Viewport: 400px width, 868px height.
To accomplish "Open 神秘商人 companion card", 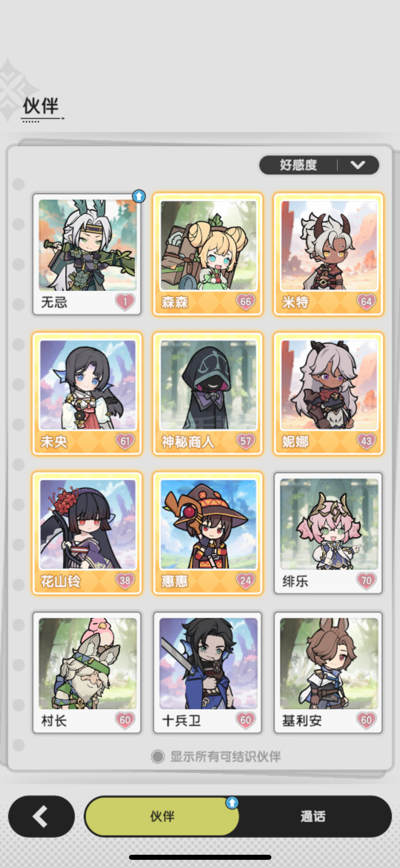I will pyautogui.click(x=208, y=394).
